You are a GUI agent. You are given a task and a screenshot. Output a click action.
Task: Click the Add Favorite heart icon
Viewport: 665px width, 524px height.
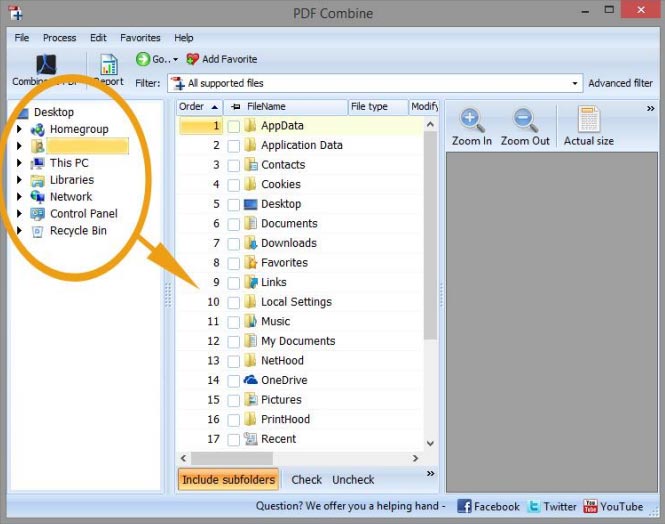click(193, 59)
